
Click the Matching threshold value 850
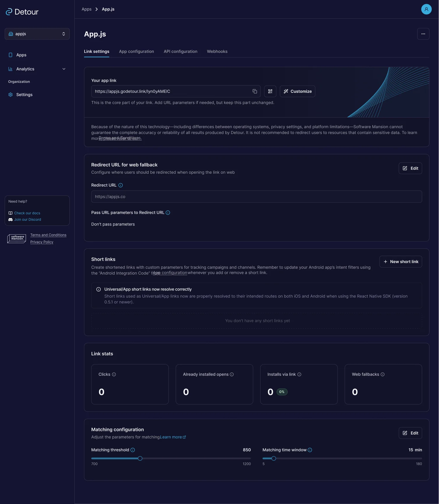247,450
